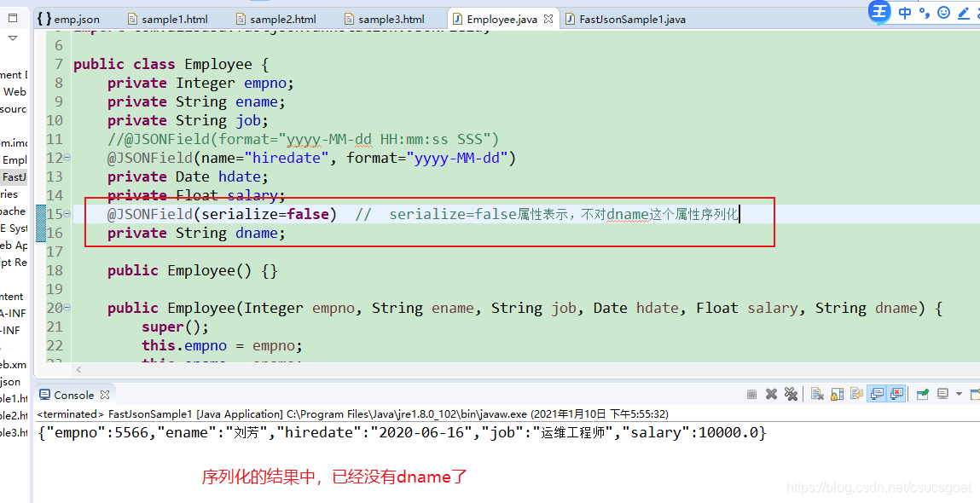
Task: Click the Display Selected Console monitor icon
Action: click(942, 393)
